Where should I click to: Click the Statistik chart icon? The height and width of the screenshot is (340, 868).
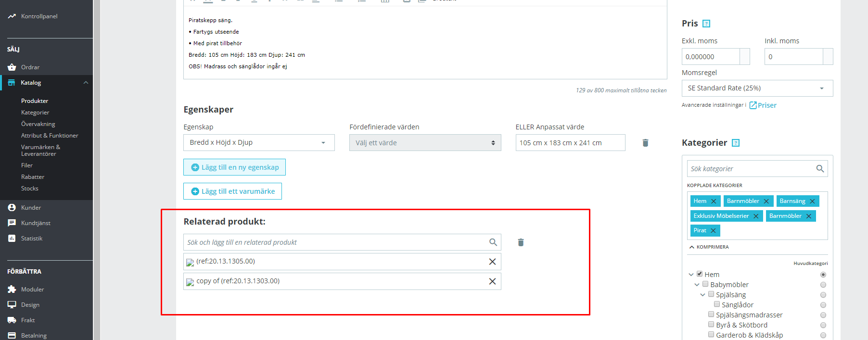[x=12, y=239]
